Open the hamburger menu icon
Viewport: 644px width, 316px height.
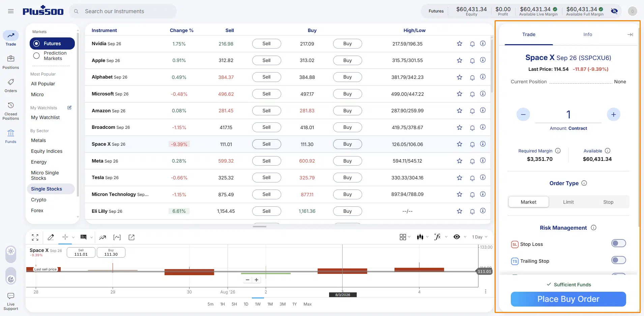[11, 11]
